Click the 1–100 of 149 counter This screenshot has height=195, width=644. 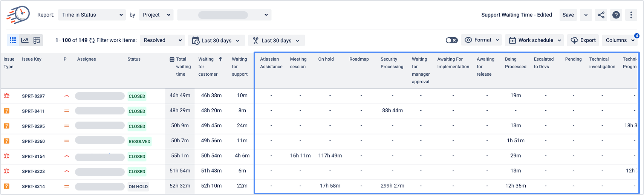tap(71, 40)
